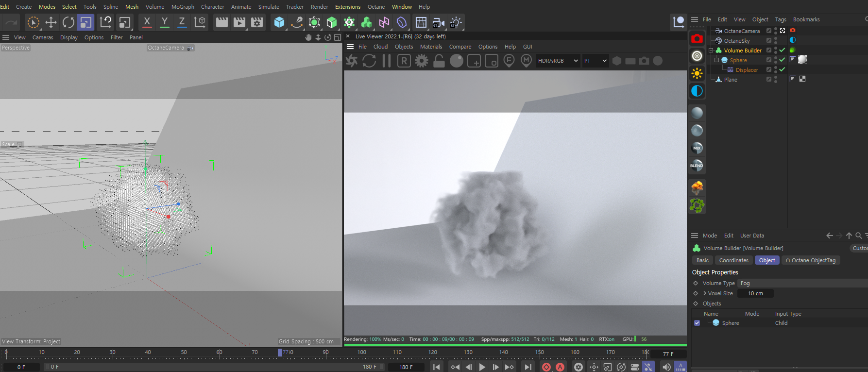Select the Rotate tool in top toolbar
This screenshot has width=868, height=372.
[68, 22]
